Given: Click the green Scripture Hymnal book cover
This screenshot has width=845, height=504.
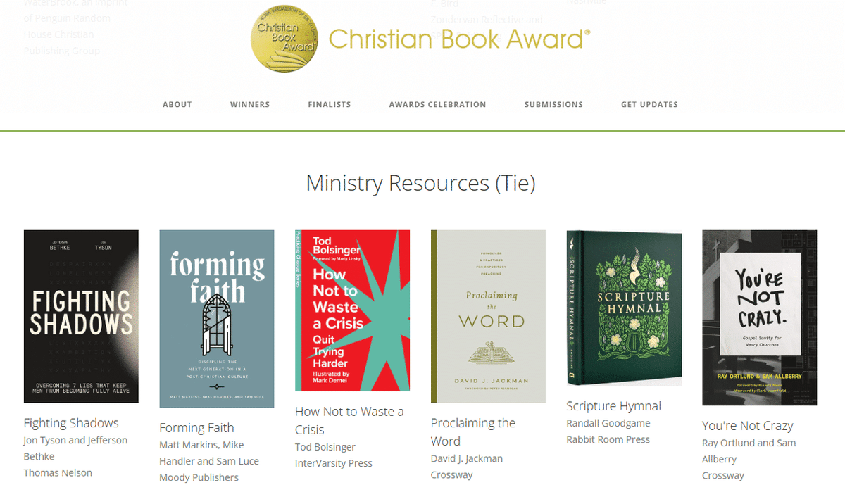Looking at the screenshot, I should click(x=624, y=308).
